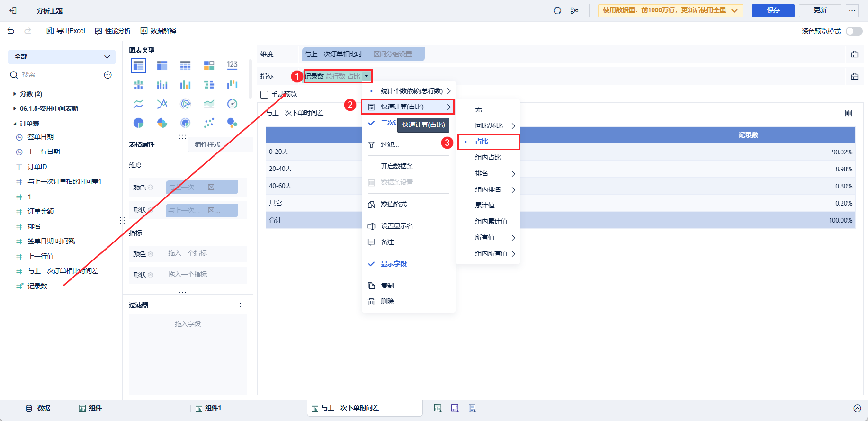Choose 删除 from the context menu
The width and height of the screenshot is (868, 421).
408,302
